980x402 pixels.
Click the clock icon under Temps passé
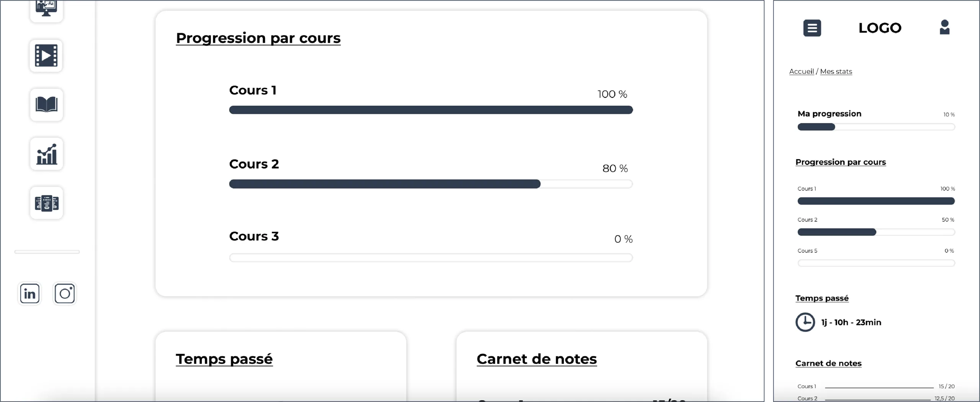click(805, 322)
